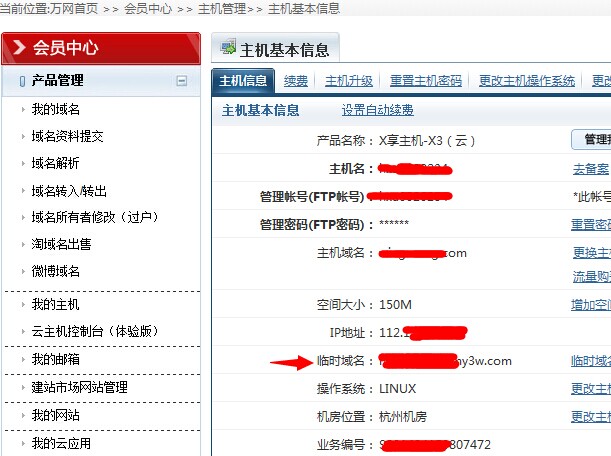This screenshot has height=456, width=611.
Task: Click the 会员中心 breadcrumb link
Action: [148, 8]
